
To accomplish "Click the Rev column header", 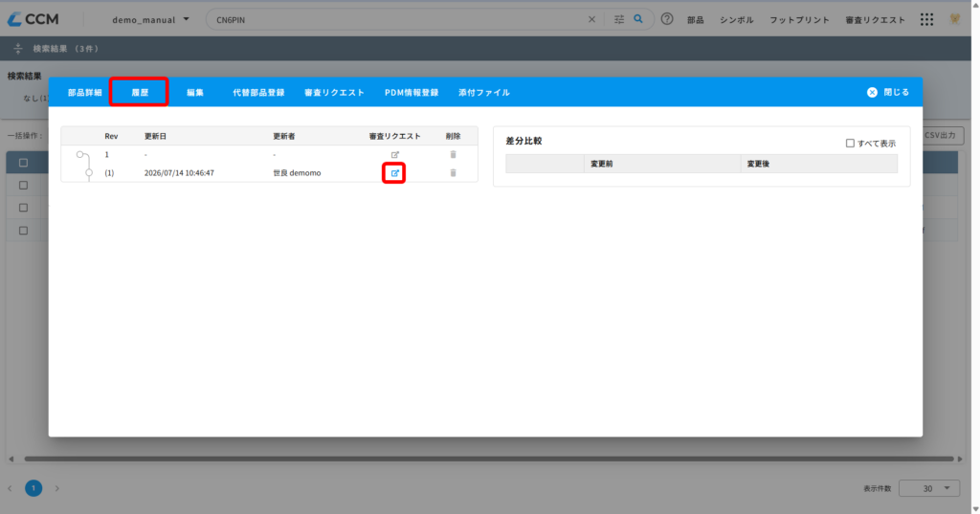I will 111,136.
